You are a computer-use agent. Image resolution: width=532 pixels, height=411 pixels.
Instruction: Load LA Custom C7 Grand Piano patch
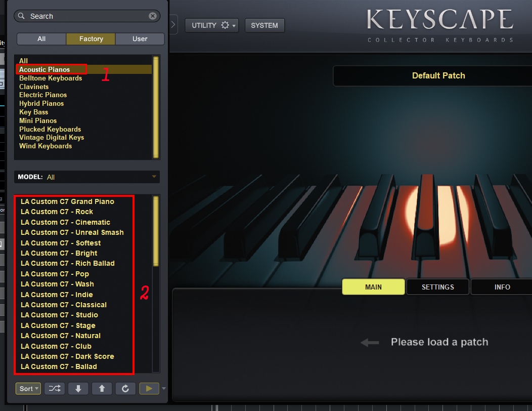pyautogui.click(x=68, y=201)
